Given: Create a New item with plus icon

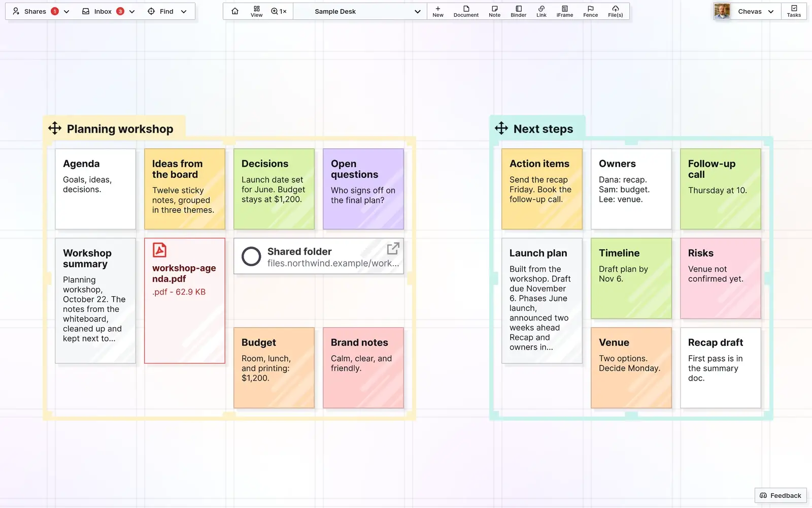Looking at the screenshot, I should pos(438,11).
